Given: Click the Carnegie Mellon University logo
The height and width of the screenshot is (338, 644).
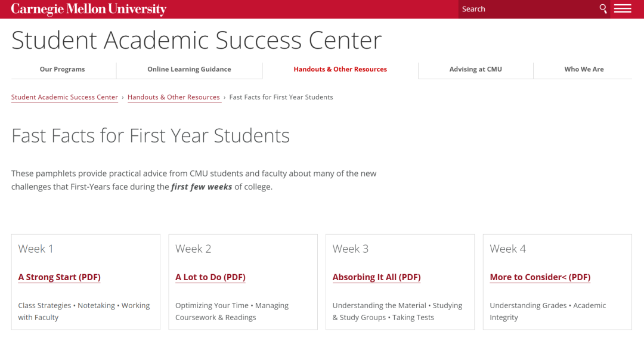Looking at the screenshot, I should click(x=89, y=9).
